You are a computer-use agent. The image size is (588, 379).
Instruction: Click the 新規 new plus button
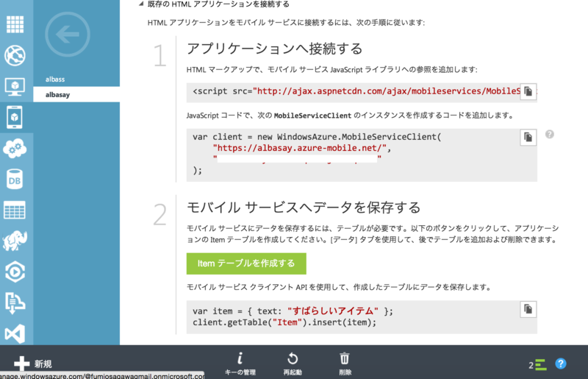33,364
